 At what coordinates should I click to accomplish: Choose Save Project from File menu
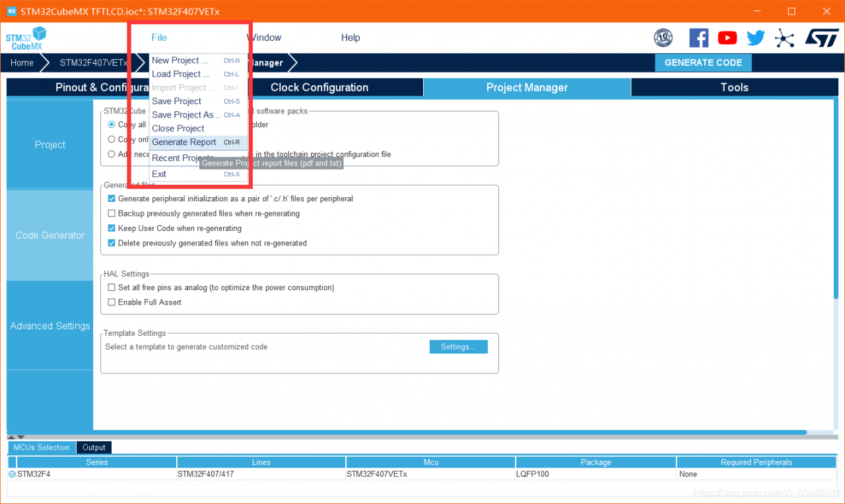(x=199, y=101)
